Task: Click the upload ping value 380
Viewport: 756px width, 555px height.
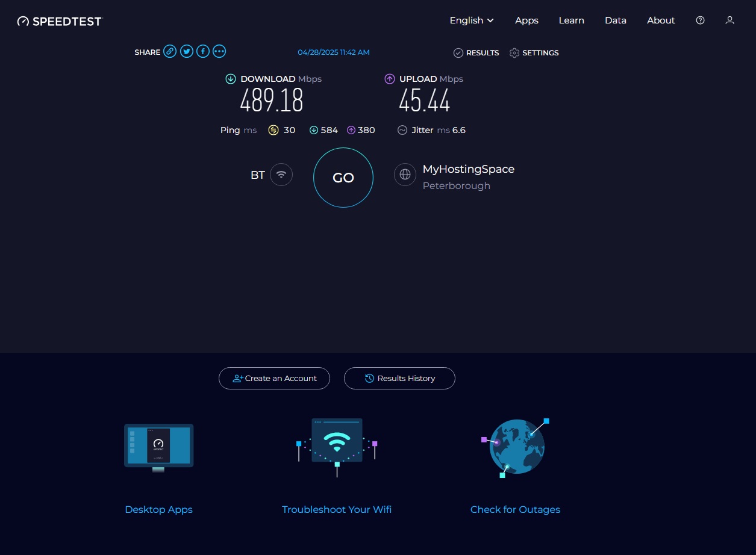Action: 366,130
